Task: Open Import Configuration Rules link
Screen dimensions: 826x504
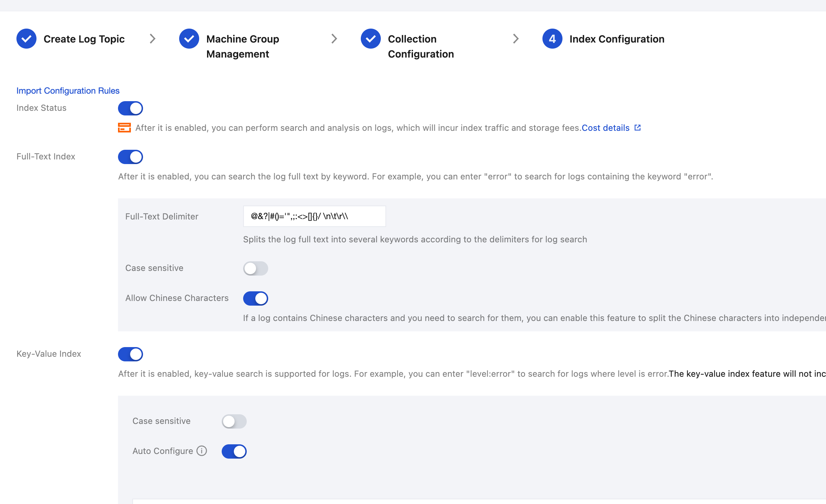Action: coord(68,91)
